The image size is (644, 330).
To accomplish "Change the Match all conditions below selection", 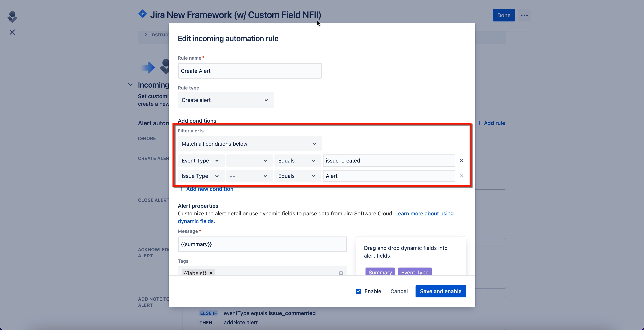I will coord(249,144).
